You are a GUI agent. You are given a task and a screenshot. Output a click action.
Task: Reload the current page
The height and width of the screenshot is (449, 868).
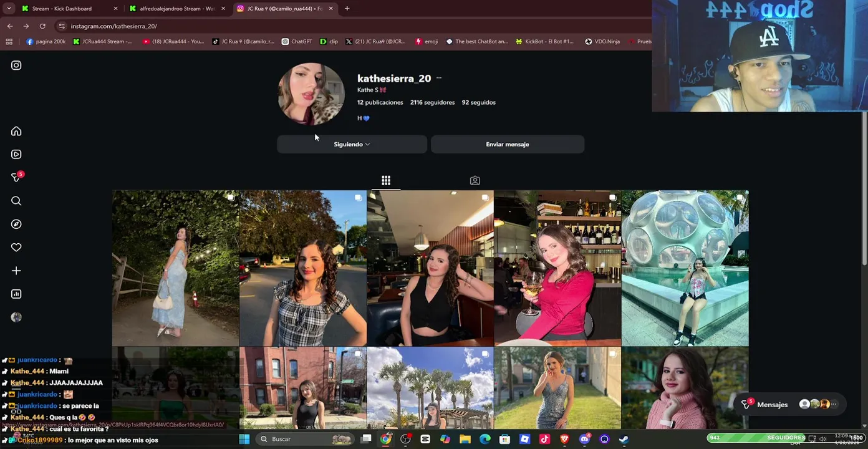click(42, 26)
